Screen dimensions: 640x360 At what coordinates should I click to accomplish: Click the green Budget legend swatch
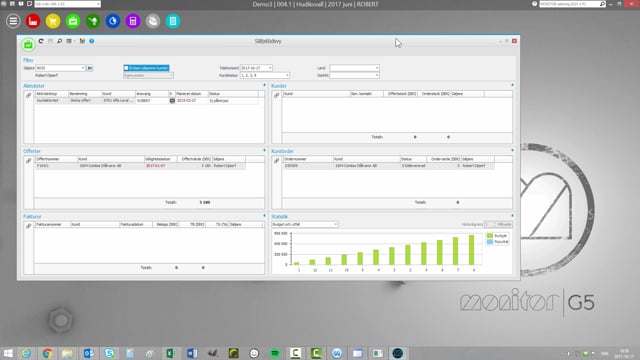point(490,236)
